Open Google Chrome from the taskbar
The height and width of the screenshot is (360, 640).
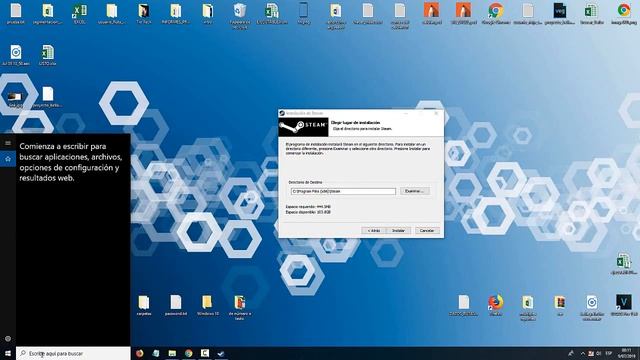[188, 353]
